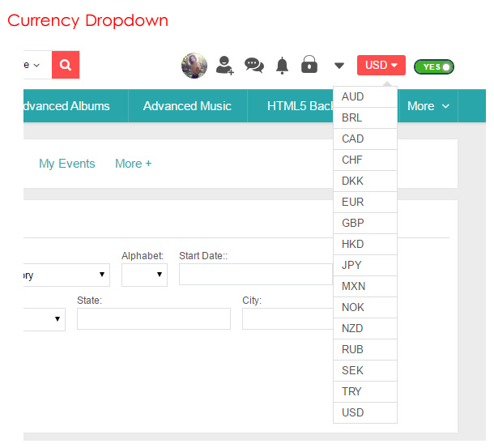Click into the State input field
The height and width of the screenshot is (448, 494).
[x=153, y=319]
